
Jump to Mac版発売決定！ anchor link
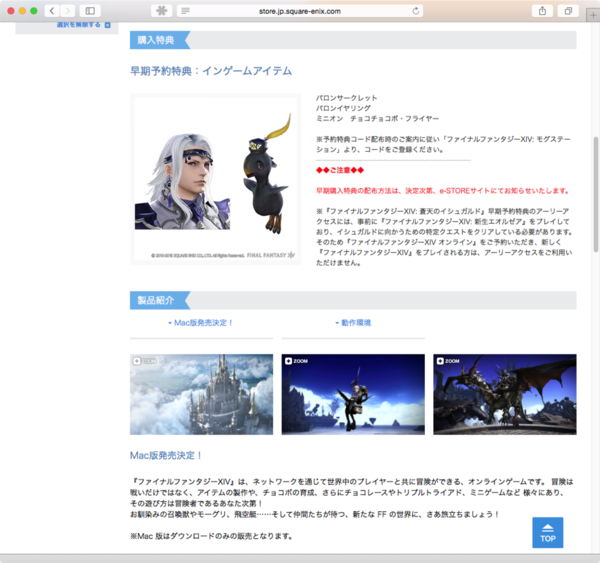pos(201,323)
